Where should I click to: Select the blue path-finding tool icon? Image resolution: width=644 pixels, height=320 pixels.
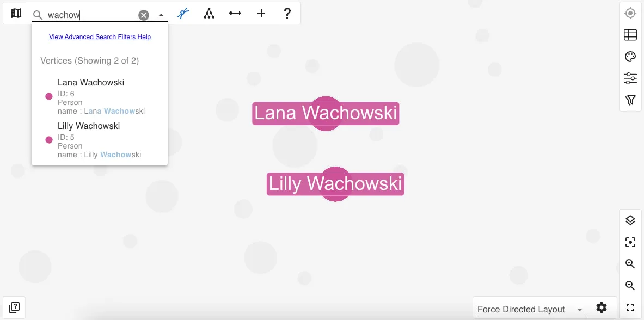183,14
